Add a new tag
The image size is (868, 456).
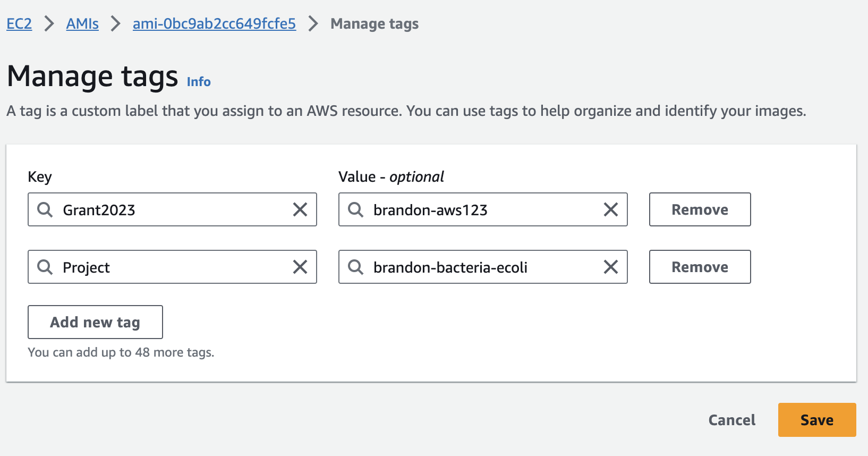point(95,322)
